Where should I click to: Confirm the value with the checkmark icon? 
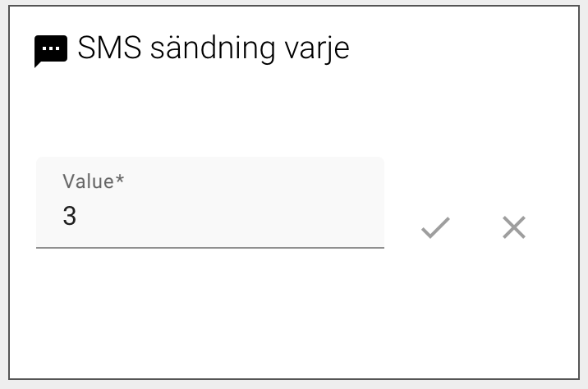point(435,227)
